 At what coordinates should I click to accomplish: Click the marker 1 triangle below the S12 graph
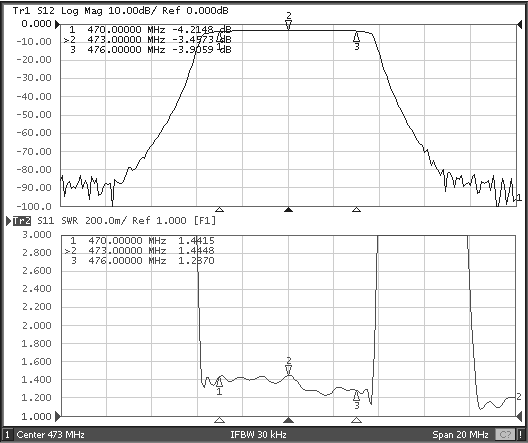point(219,210)
